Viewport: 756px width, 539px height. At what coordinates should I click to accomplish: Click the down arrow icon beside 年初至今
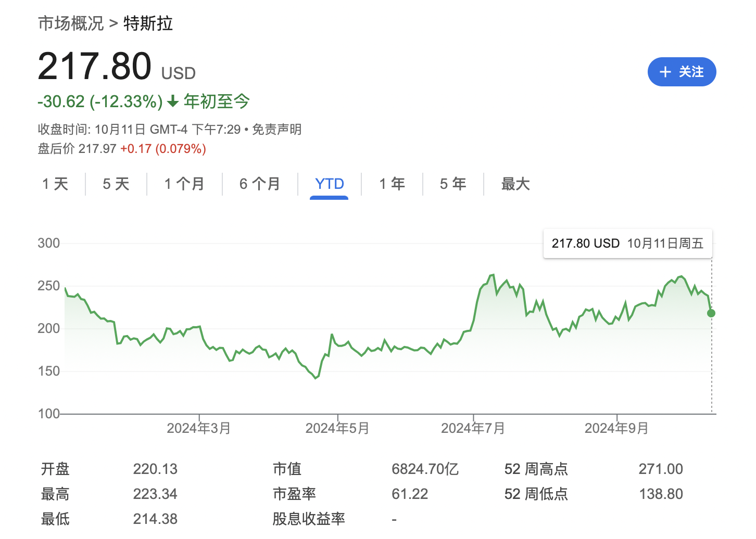[x=173, y=101]
